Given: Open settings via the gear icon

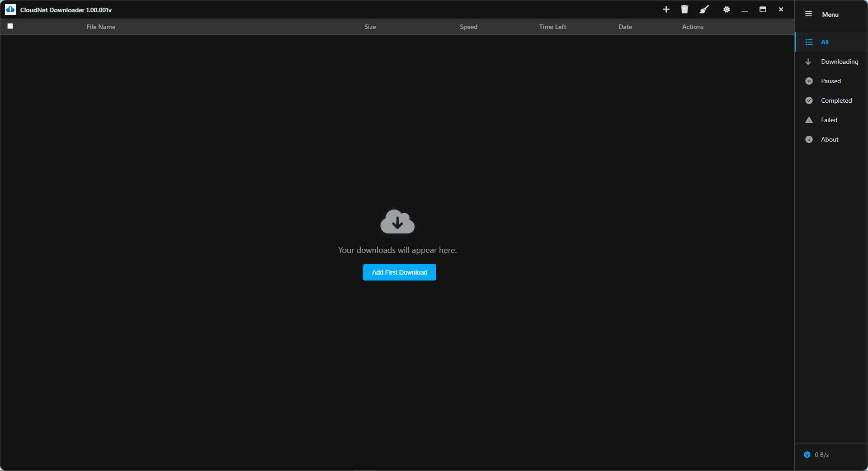Looking at the screenshot, I should (x=726, y=10).
